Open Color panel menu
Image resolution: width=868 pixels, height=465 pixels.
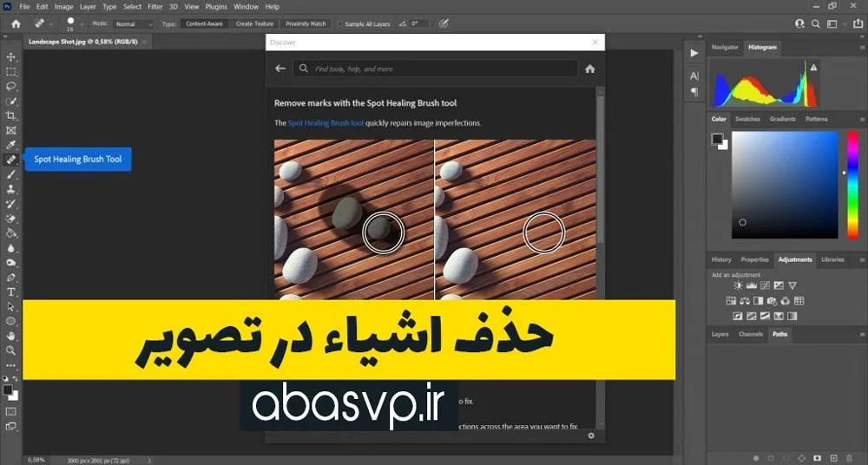(862, 120)
